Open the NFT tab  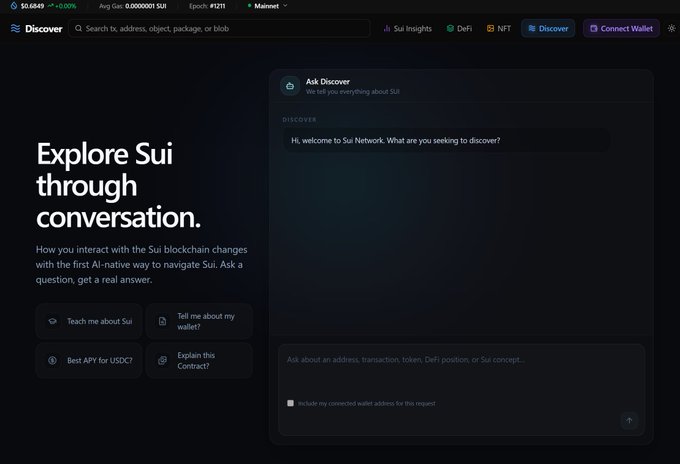tap(499, 29)
